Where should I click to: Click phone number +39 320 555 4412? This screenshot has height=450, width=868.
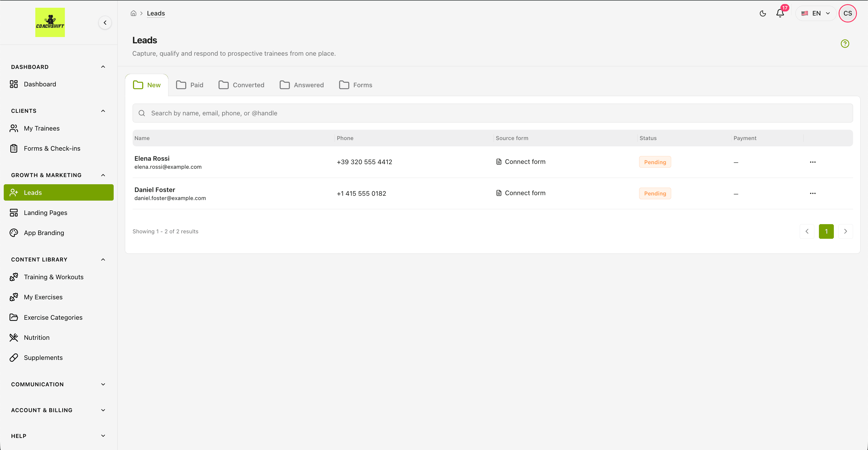pos(364,162)
